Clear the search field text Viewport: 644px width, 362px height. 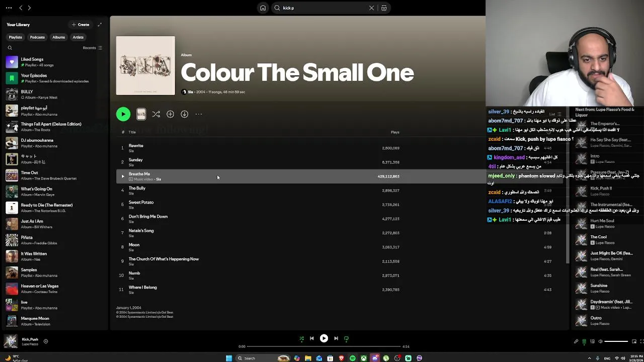[371, 8]
